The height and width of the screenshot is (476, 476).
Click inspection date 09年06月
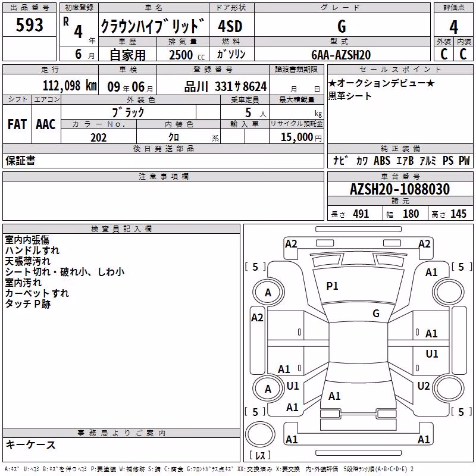(x=130, y=87)
